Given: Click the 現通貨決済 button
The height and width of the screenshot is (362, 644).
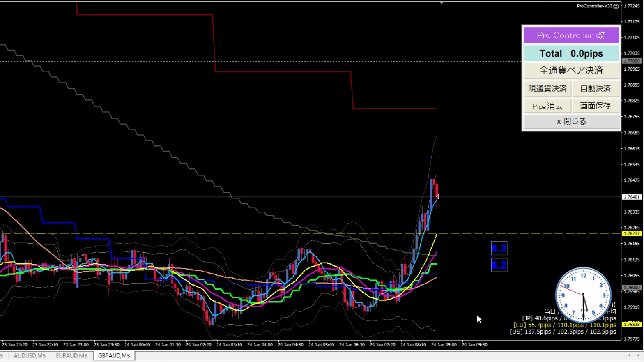Looking at the screenshot, I should [x=547, y=89].
